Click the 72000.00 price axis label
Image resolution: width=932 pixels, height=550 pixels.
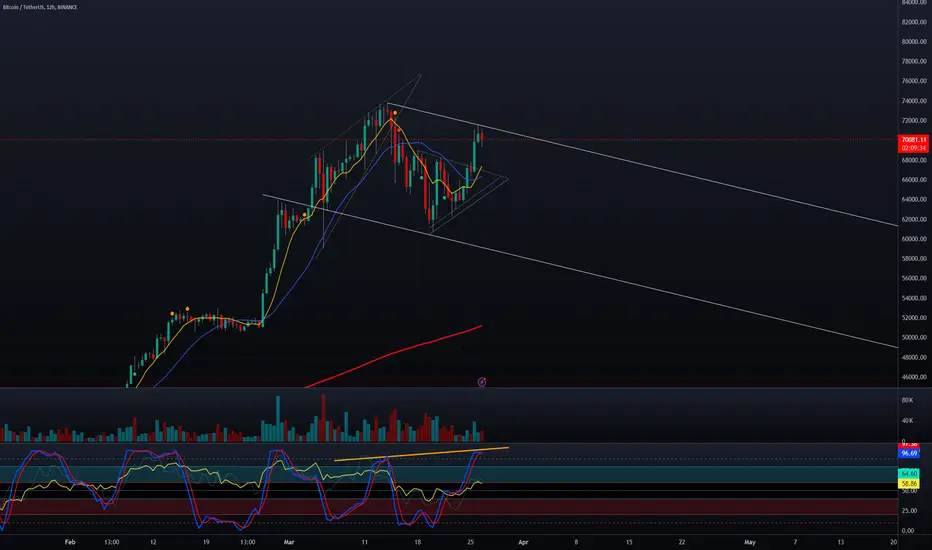(914, 121)
